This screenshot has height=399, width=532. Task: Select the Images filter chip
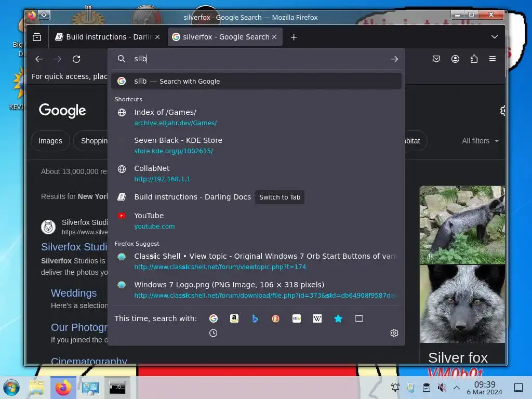click(x=50, y=141)
